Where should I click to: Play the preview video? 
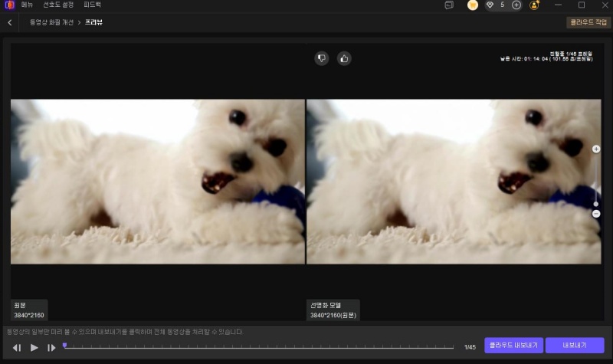tap(34, 348)
